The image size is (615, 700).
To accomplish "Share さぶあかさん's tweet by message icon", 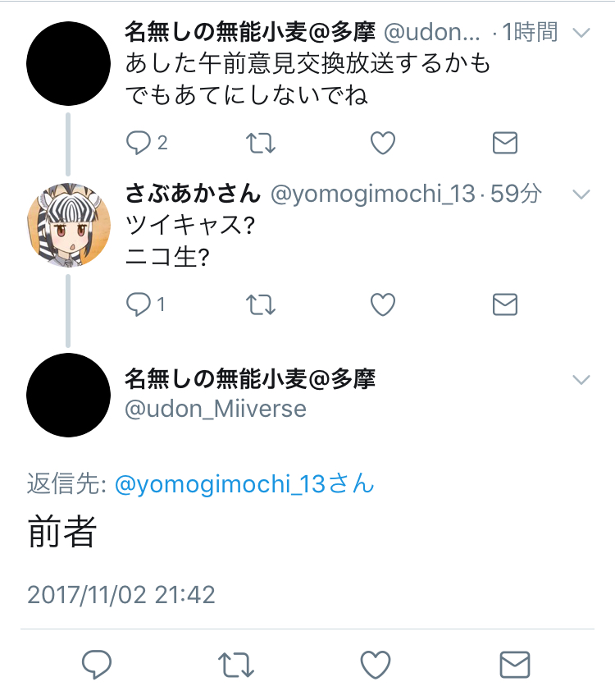I will [505, 304].
